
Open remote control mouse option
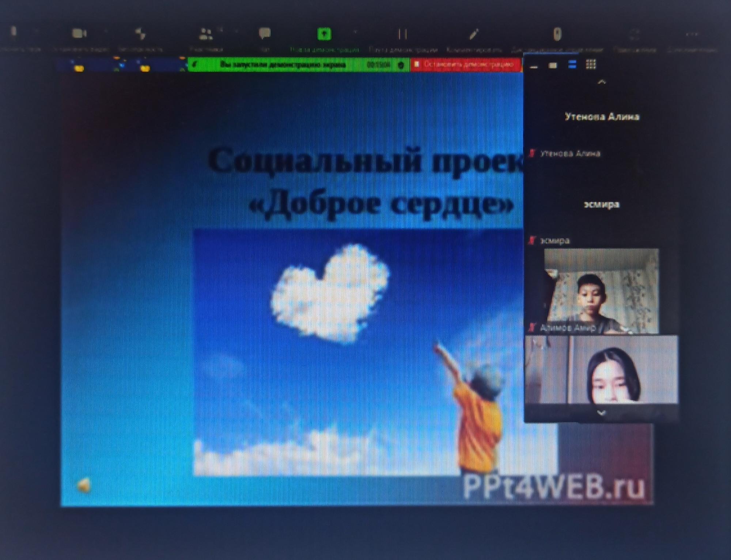pos(557,34)
